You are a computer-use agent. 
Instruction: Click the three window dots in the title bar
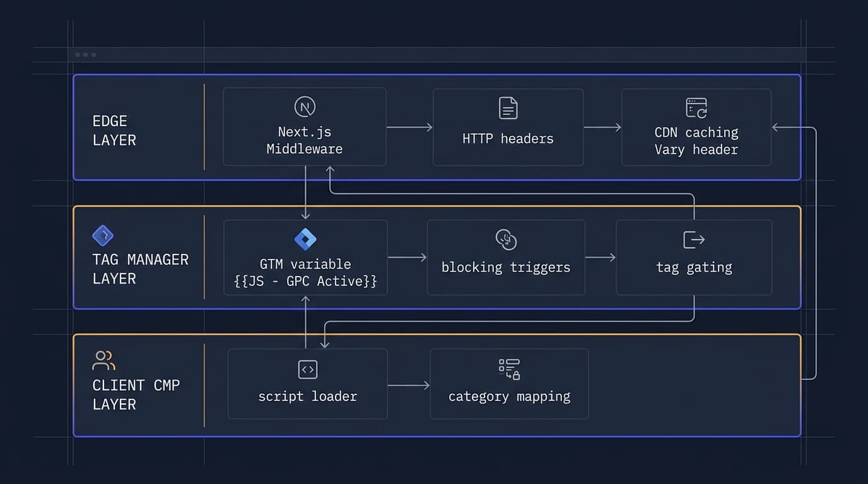tap(86, 55)
